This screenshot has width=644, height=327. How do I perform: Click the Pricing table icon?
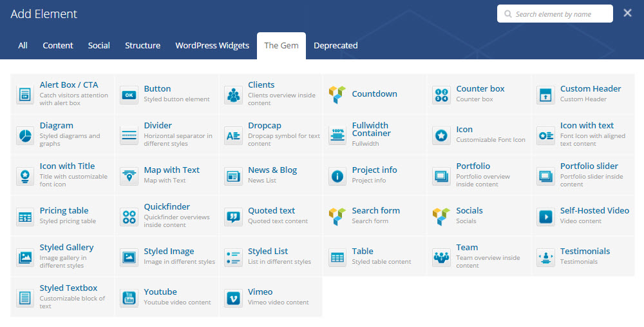pyautogui.click(x=25, y=217)
